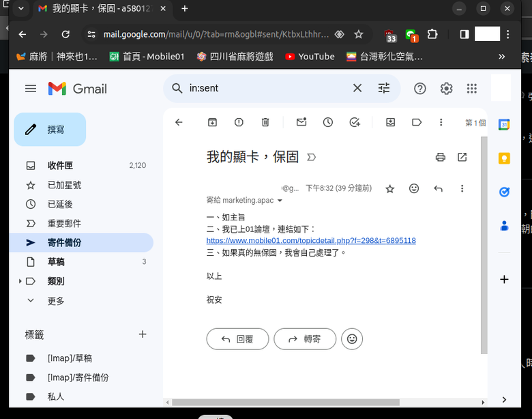The height and width of the screenshot is (419, 532).
Task: Reload the current page
Action: click(65, 34)
